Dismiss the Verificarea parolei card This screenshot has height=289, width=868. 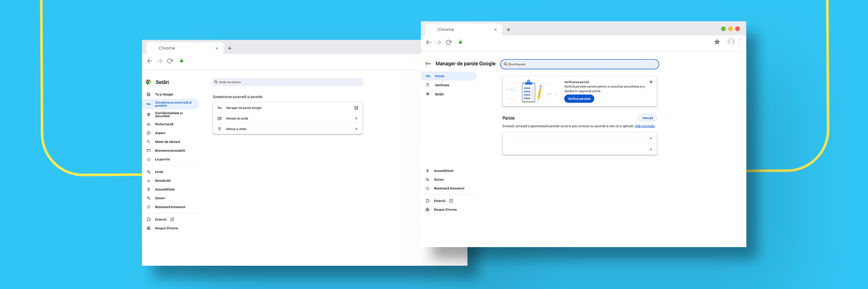pos(651,82)
